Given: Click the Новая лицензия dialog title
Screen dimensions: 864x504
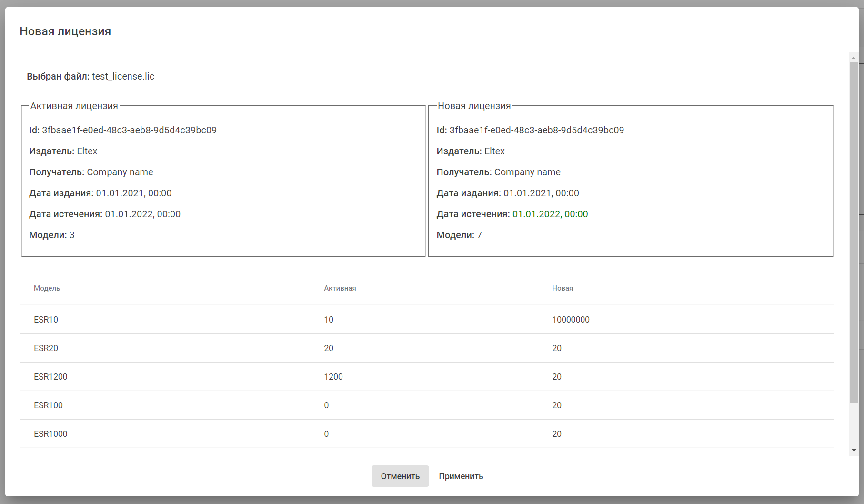Looking at the screenshot, I should pyautogui.click(x=65, y=31).
